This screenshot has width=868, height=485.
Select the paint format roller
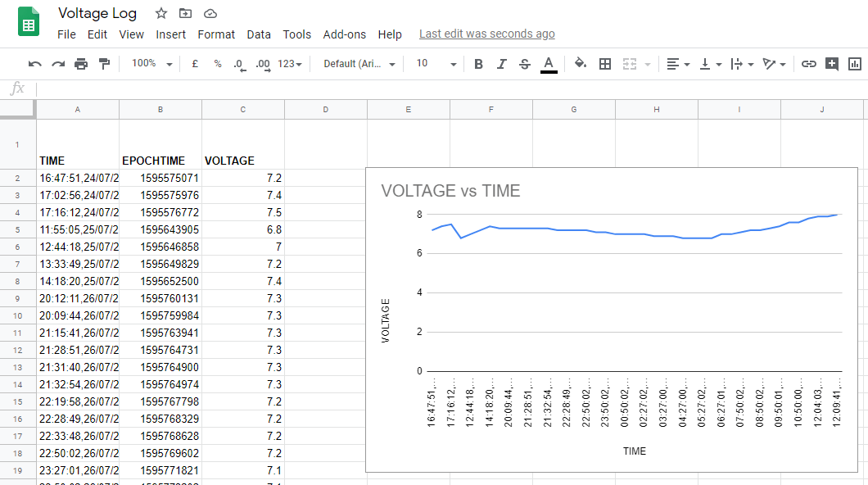(104, 64)
